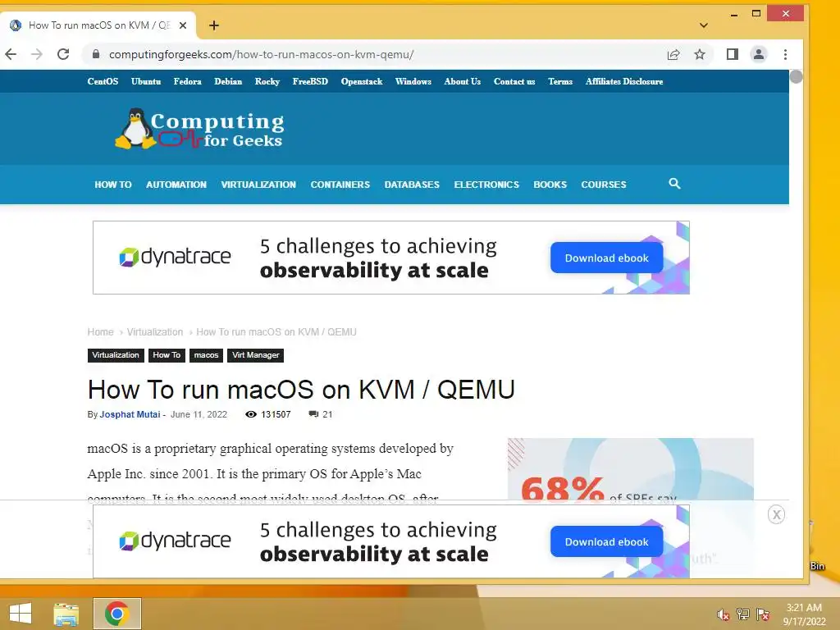This screenshot has height=630, width=840.
Task: Open File Explorer from taskbar
Action: 66,614
